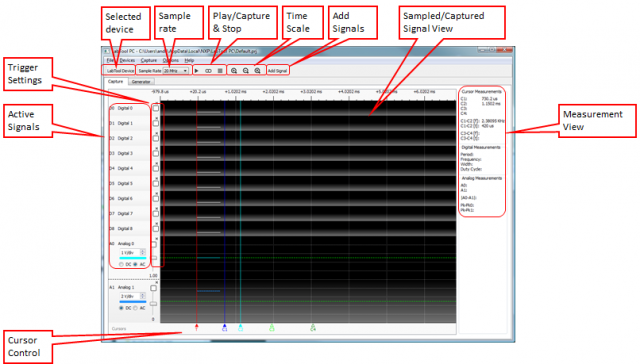
Task: Toggle trigger setting box for Analog 0
Action: pyautogui.click(x=154, y=244)
